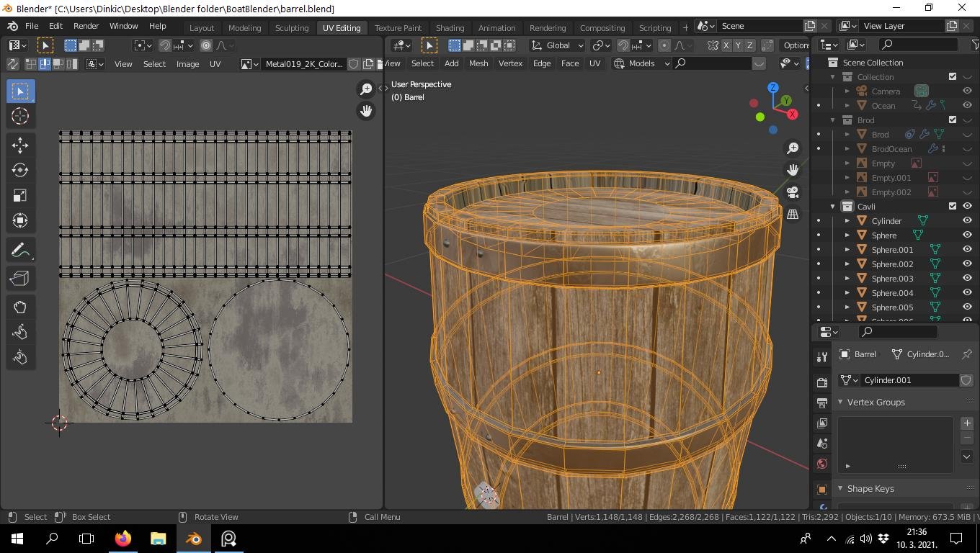Add a new vertex group
Screen dimensions: 980x553
tap(967, 423)
